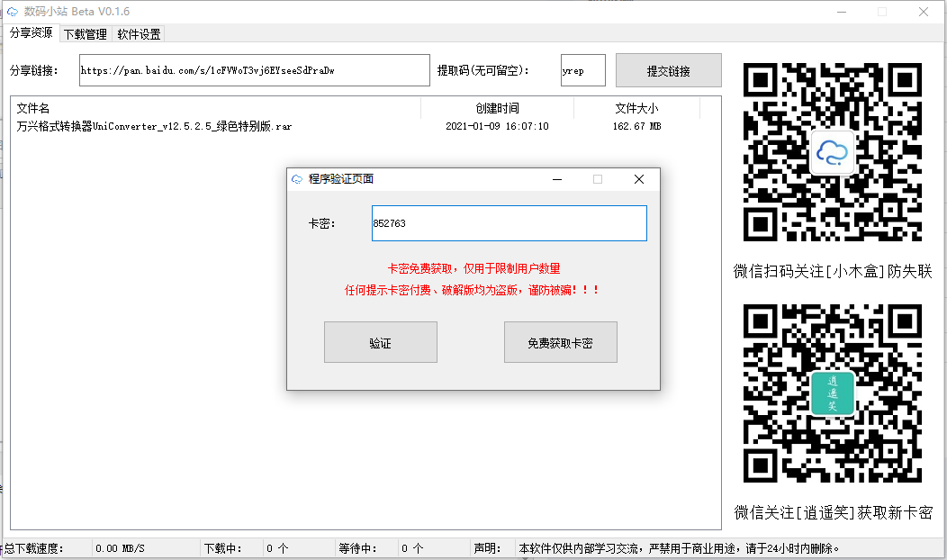The image size is (947, 560).
Task: Click the 0.00 MB/S download speed value
Action: 120,548
